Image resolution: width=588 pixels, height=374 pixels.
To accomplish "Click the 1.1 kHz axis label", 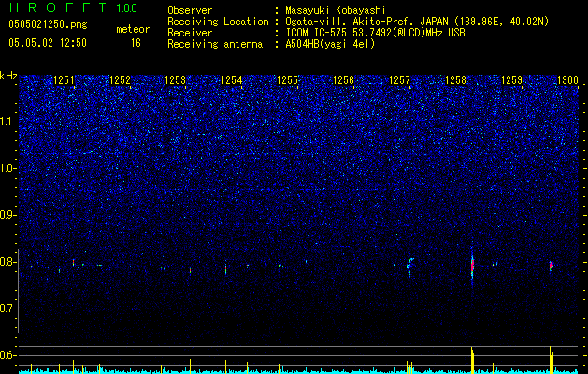I will (x=7, y=122).
